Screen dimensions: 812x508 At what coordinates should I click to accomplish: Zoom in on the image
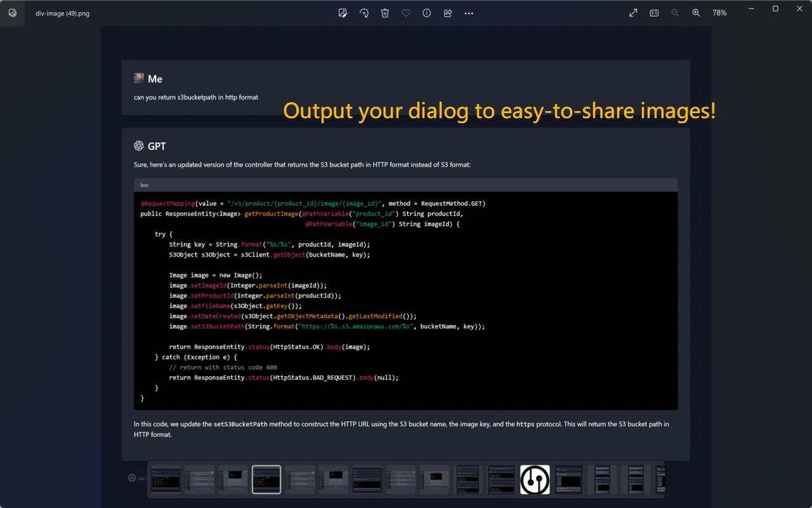tap(696, 13)
